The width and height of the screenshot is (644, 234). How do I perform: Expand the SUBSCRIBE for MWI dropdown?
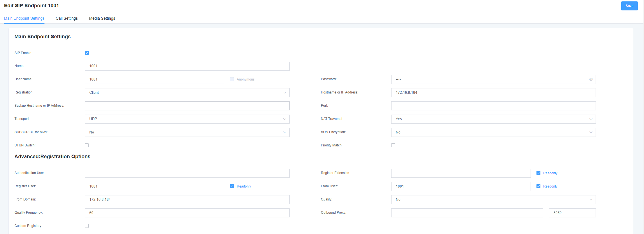(x=187, y=132)
